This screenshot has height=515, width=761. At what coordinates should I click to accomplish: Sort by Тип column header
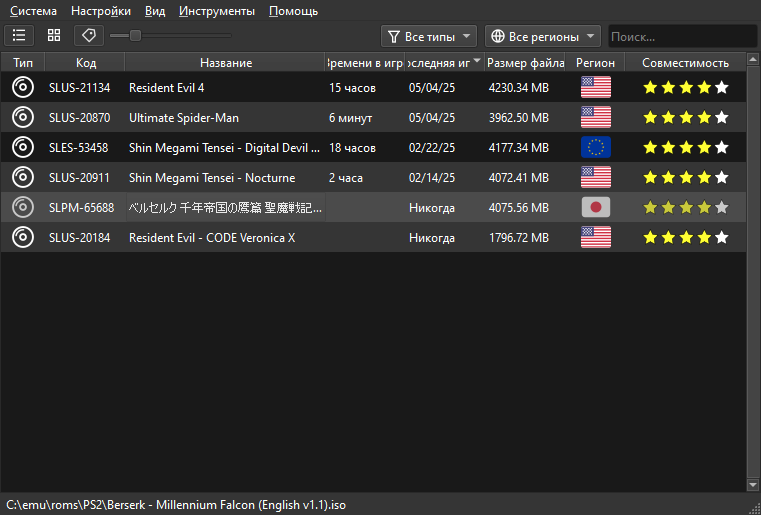click(23, 63)
